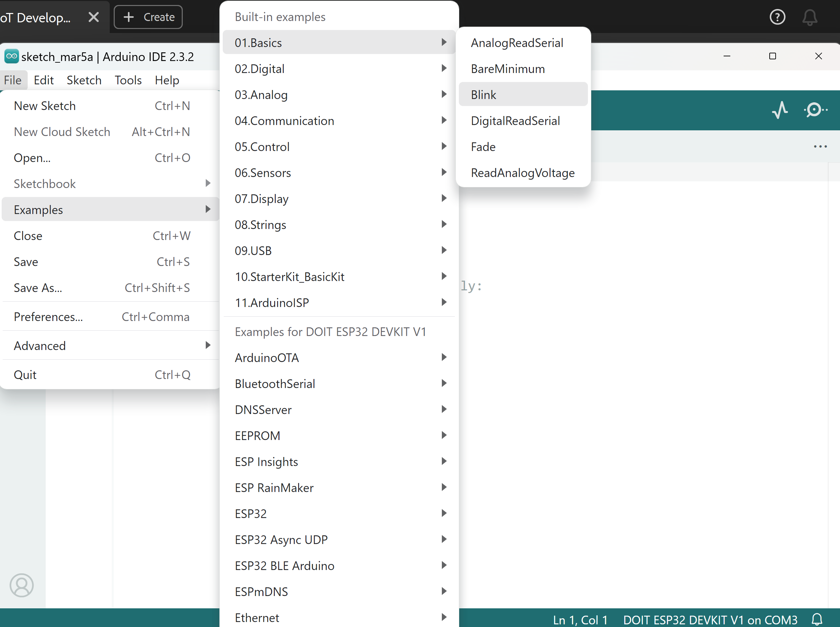Select the BareMinimum example
Image resolution: width=840 pixels, height=627 pixels.
click(x=523, y=69)
